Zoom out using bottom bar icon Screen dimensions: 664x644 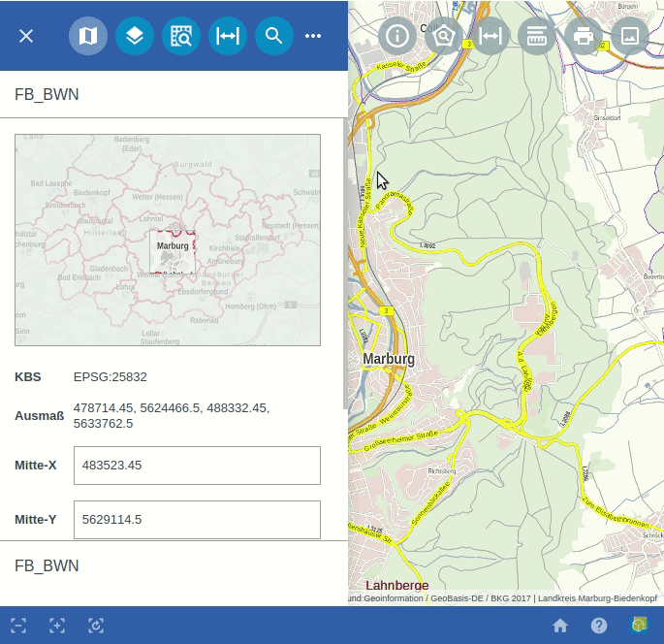coord(18,626)
